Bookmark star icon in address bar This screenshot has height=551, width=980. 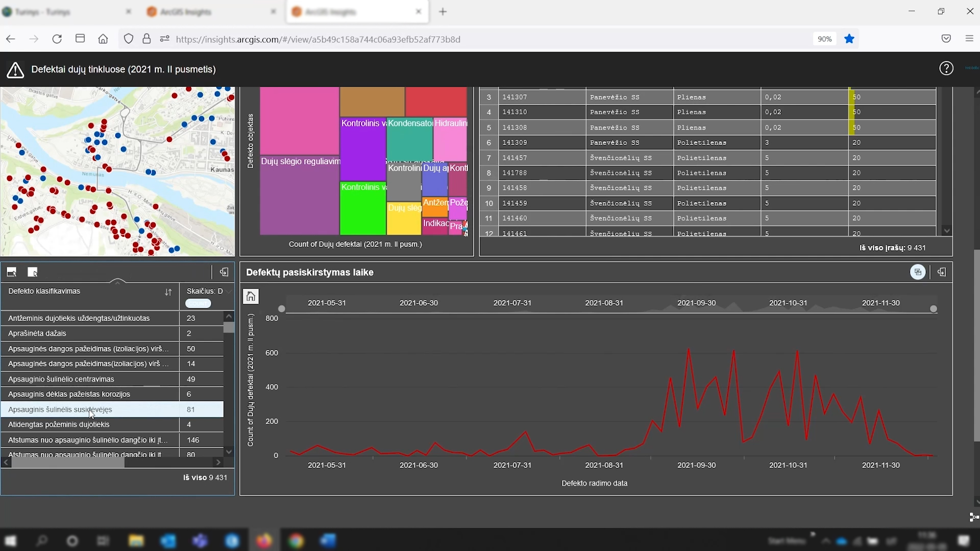pyautogui.click(x=849, y=39)
